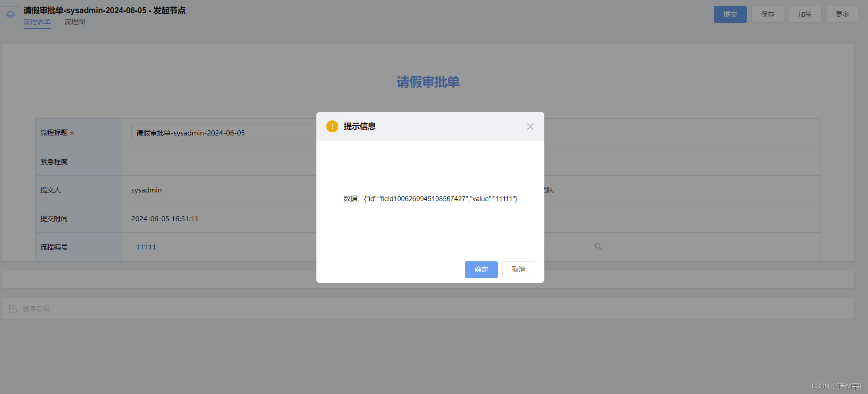Click the dialog JSON data message text

click(430, 199)
